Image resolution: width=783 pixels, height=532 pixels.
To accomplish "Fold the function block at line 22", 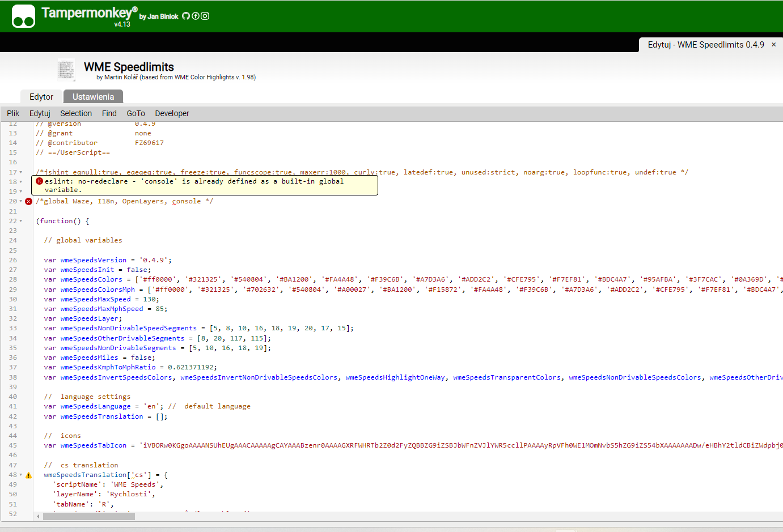I will (21, 221).
